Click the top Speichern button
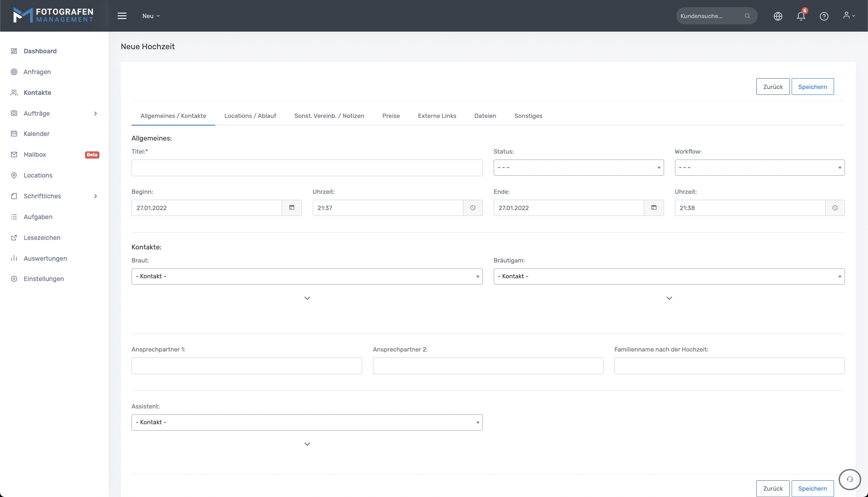 (812, 87)
